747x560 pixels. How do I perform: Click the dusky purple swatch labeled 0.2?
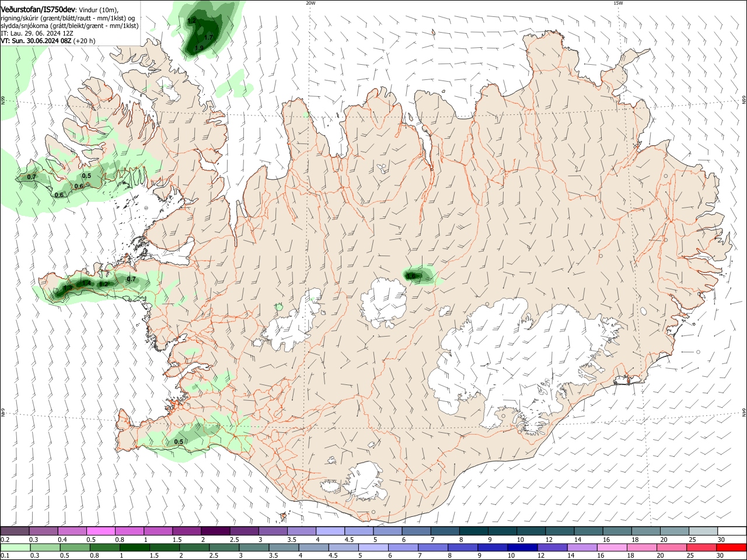coord(15,531)
